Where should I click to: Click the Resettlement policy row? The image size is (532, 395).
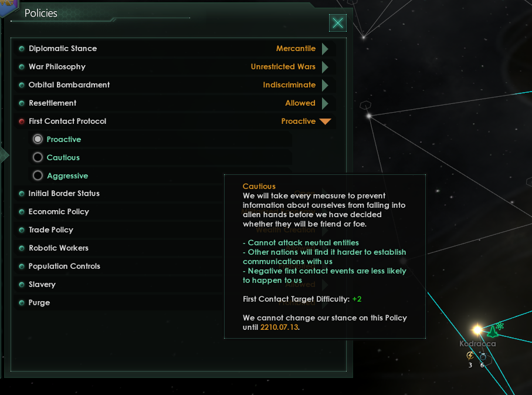pos(175,103)
